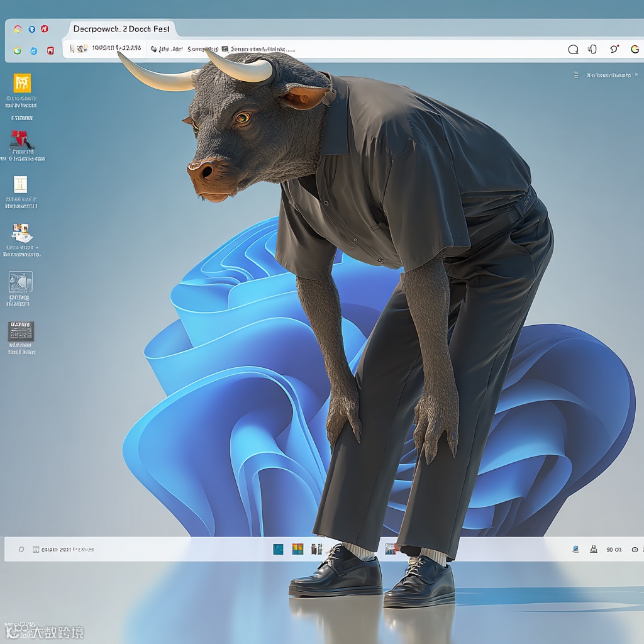Open the colorful four-tile taskbar icon

click(x=297, y=549)
